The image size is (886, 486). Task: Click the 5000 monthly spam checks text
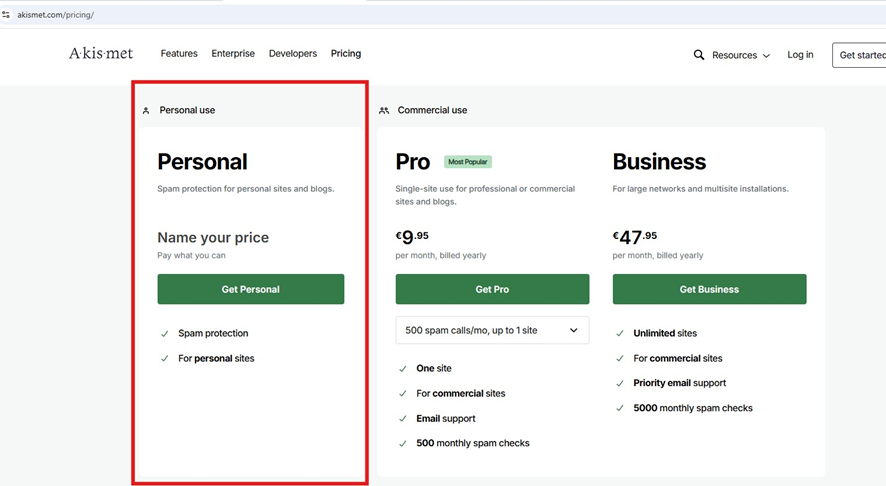pyautogui.click(x=693, y=408)
